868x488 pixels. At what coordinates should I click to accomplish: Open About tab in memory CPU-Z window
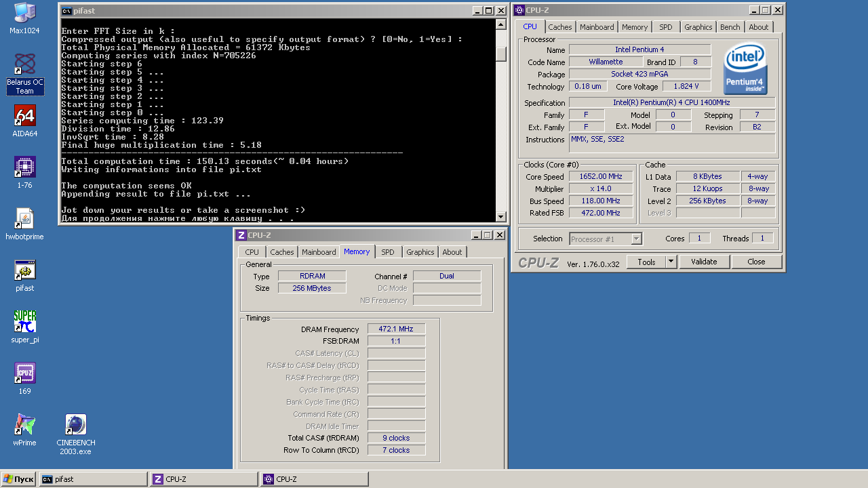(x=452, y=252)
